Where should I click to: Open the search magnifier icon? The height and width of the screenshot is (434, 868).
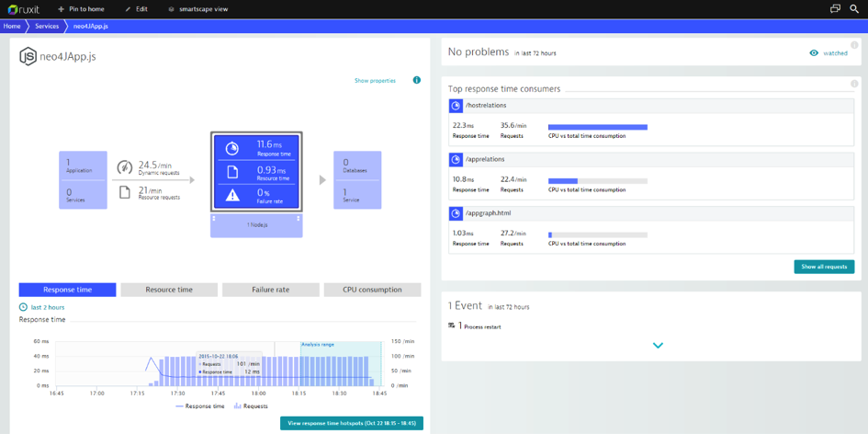tap(854, 9)
